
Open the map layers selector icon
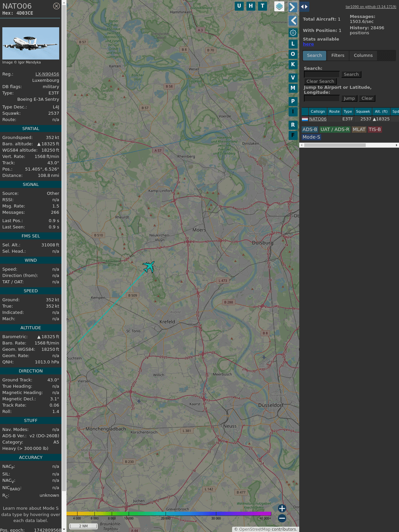pyautogui.click(x=279, y=6)
